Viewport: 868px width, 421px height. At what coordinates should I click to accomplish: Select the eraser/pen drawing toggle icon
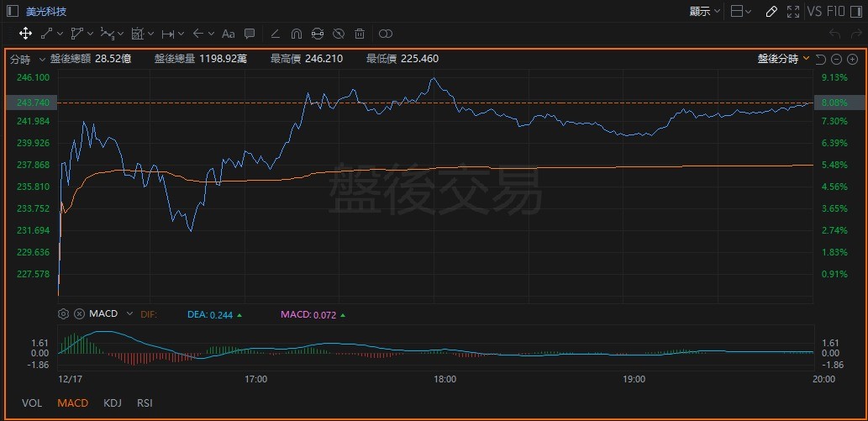pyautogui.click(x=771, y=11)
